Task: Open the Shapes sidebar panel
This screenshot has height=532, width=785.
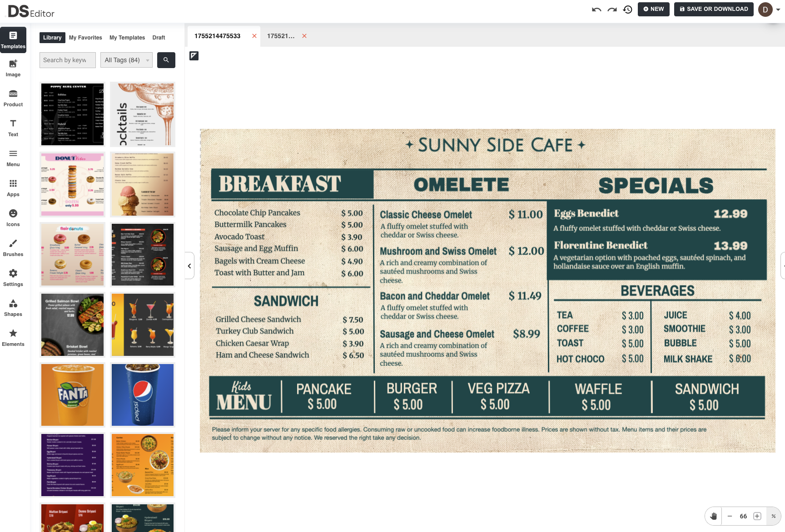Action: pyautogui.click(x=13, y=308)
